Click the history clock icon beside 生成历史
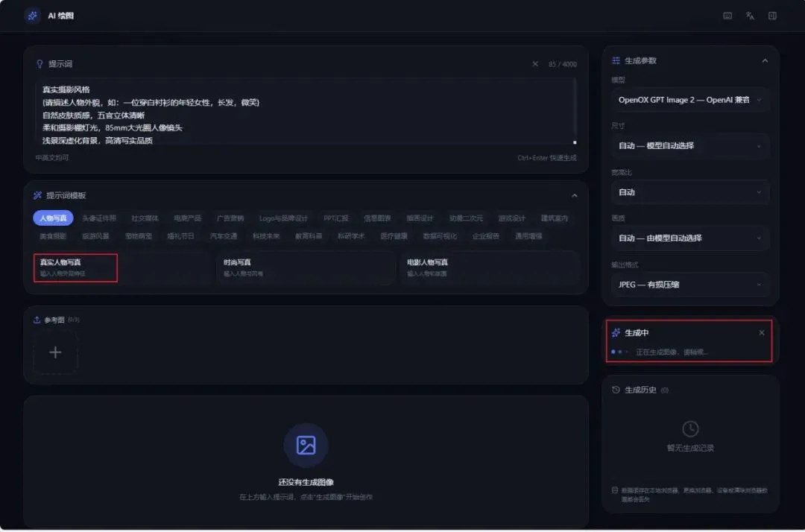This screenshot has width=805, height=532. pyautogui.click(x=616, y=390)
